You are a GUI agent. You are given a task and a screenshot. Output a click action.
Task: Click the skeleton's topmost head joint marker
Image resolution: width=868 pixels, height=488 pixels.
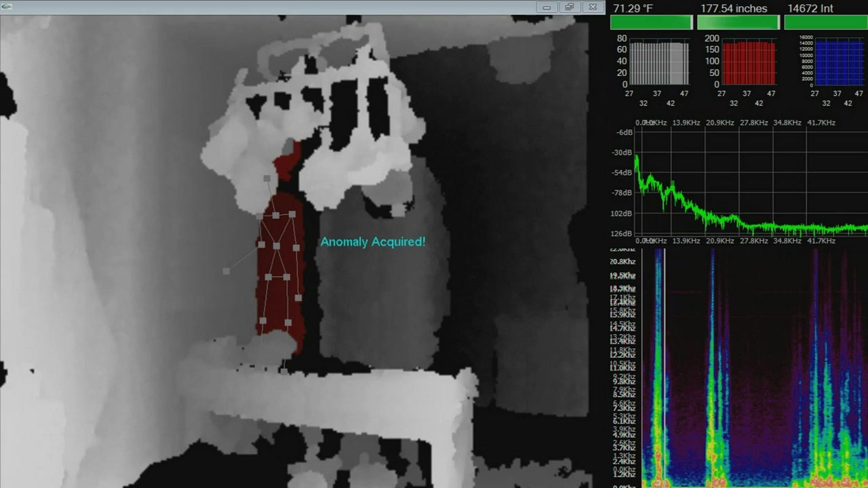pos(267,179)
